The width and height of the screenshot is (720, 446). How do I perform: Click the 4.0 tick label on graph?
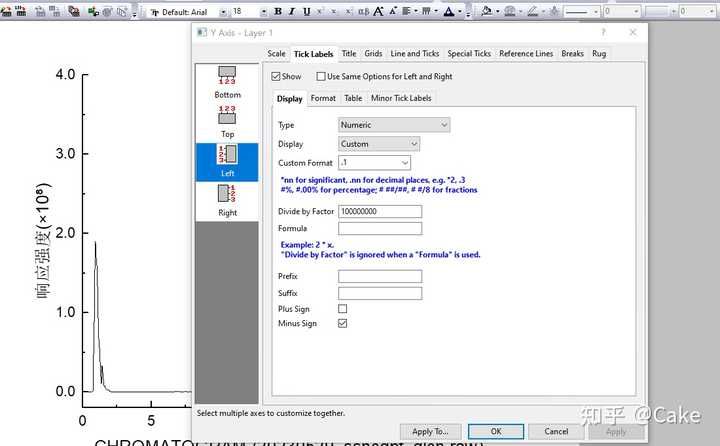coord(65,74)
